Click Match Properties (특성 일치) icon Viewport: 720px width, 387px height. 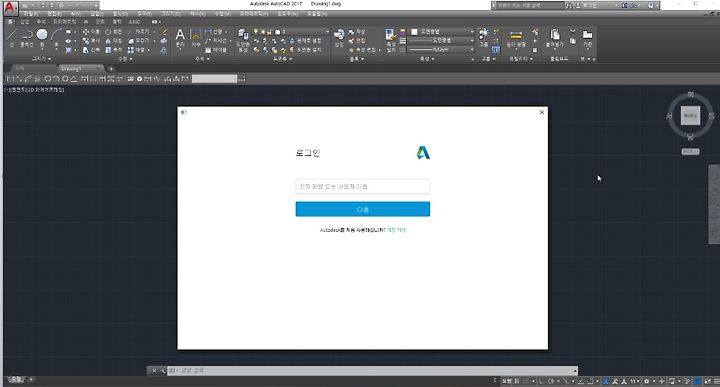tap(390, 39)
